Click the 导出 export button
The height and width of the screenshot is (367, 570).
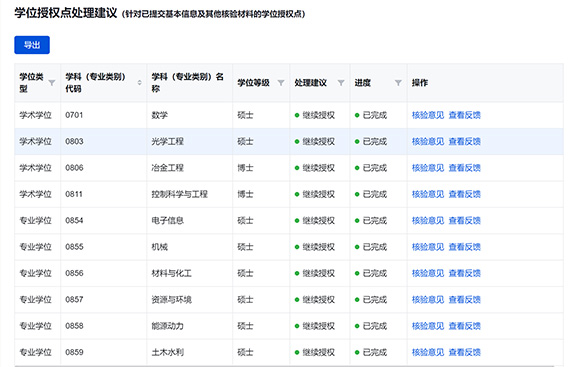click(x=32, y=45)
